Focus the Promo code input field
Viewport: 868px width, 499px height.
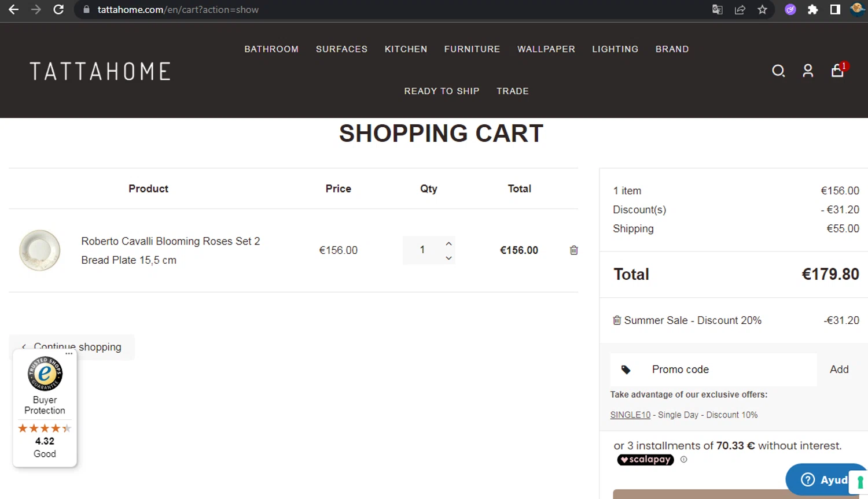[x=713, y=369]
